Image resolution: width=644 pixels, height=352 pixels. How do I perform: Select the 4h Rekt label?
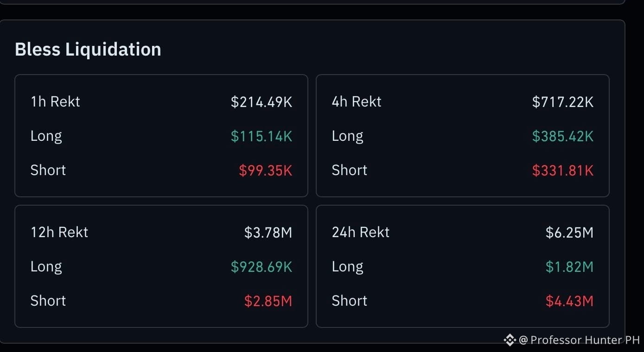[x=357, y=101]
